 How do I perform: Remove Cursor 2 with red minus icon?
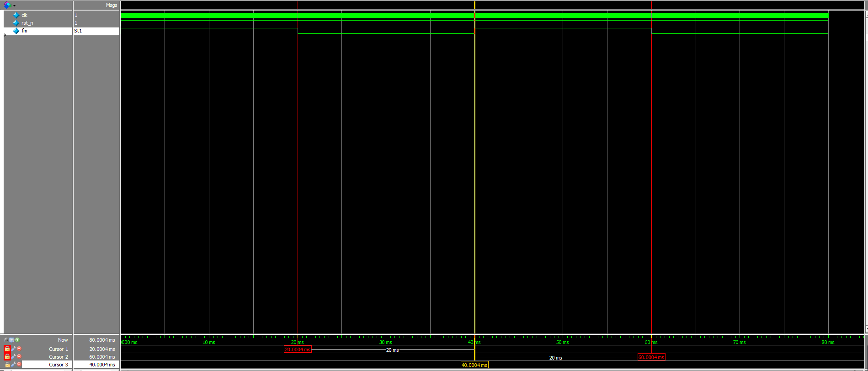click(x=19, y=356)
